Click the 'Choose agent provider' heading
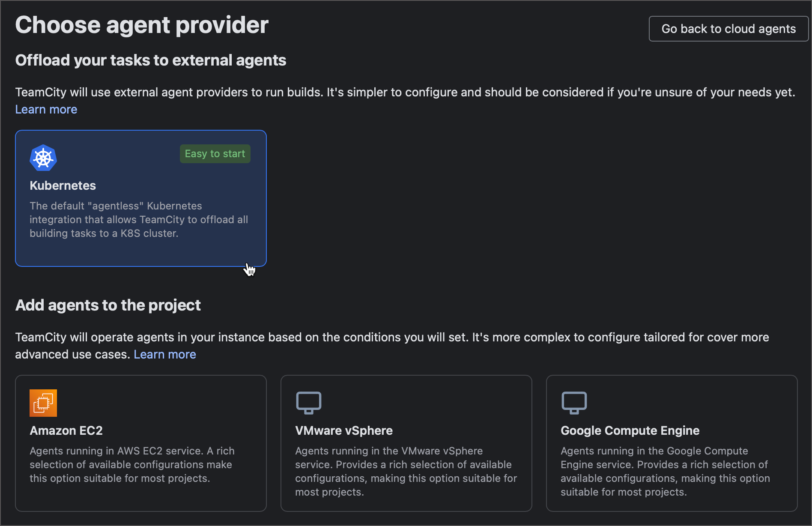 pyautogui.click(x=141, y=25)
